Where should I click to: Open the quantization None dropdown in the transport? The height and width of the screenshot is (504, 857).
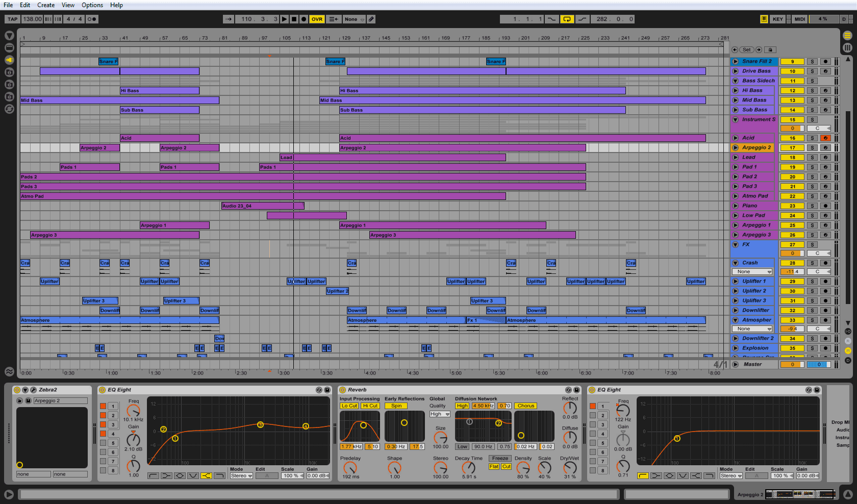pos(353,19)
